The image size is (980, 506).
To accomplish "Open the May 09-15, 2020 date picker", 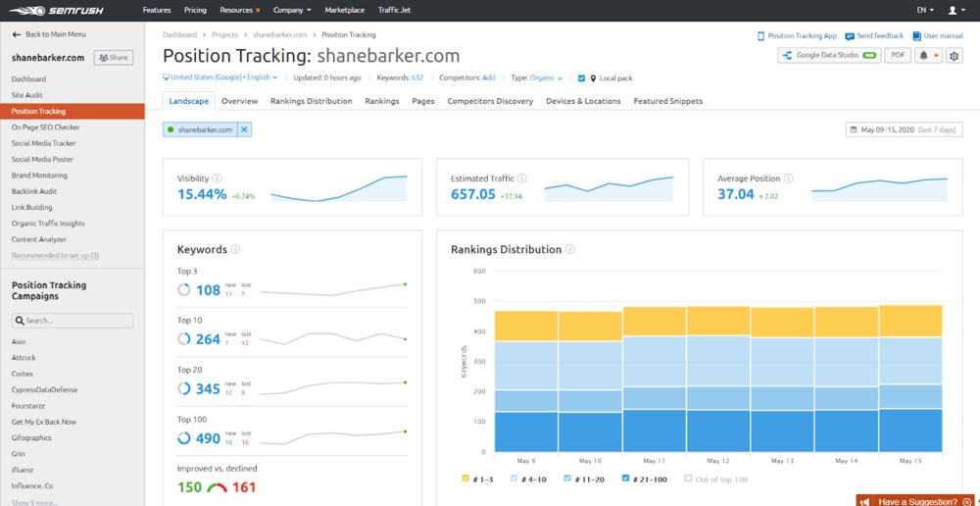I will (904, 129).
